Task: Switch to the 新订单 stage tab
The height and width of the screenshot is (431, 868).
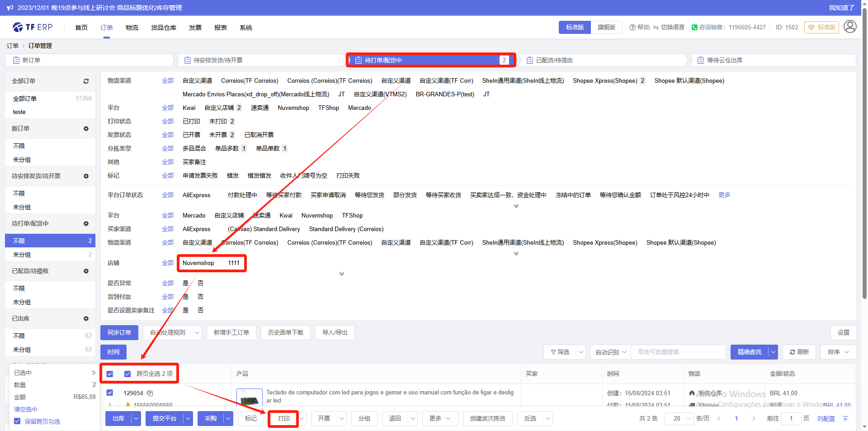Action: point(89,60)
